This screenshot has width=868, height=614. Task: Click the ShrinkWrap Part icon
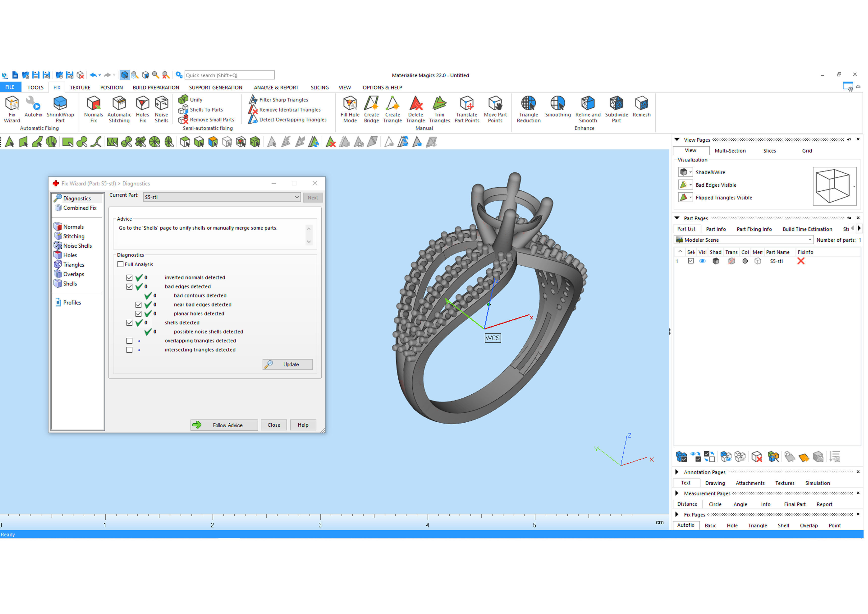(x=60, y=109)
